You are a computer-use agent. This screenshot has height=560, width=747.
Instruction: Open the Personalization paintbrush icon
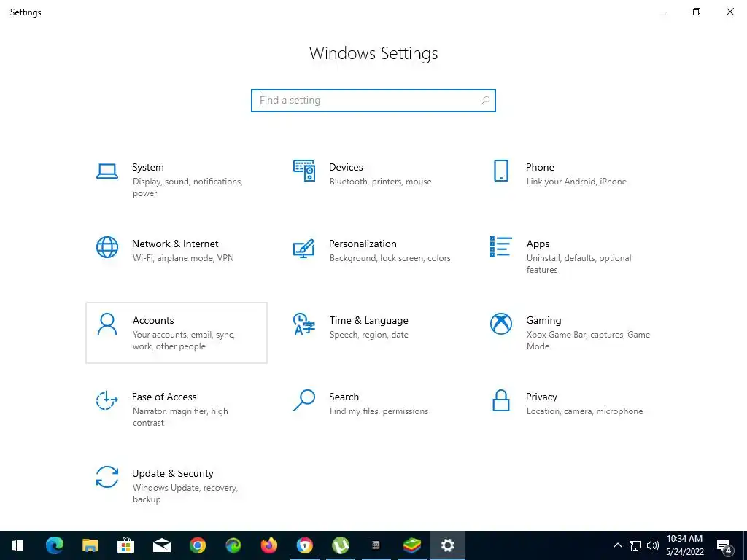pyautogui.click(x=304, y=248)
